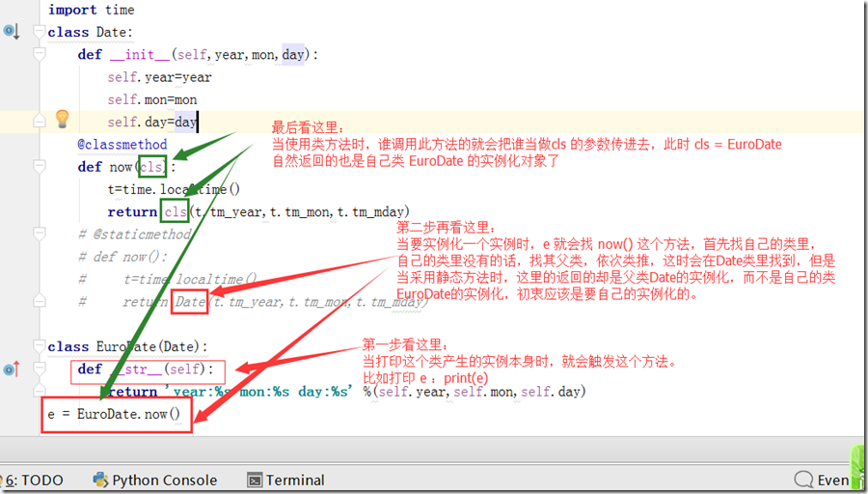
Task: Click the 'class Date:' declaration text
Action: click(x=91, y=32)
